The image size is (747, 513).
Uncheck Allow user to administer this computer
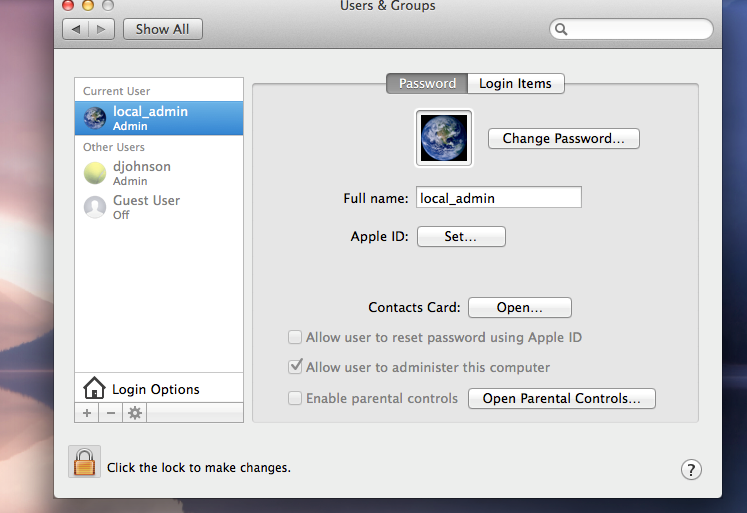[x=295, y=367]
